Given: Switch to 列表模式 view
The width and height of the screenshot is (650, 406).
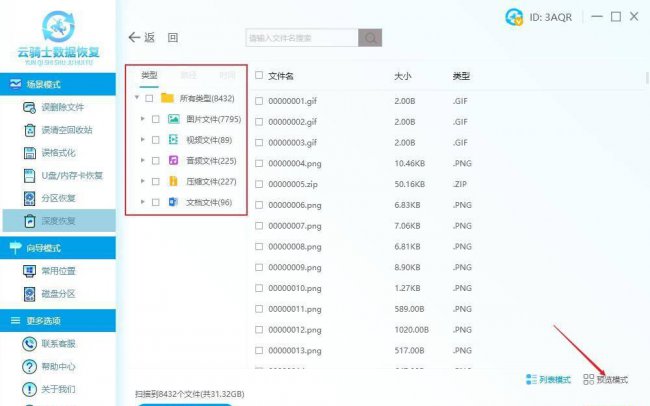Looking at the screenshot, I should 548,379.
